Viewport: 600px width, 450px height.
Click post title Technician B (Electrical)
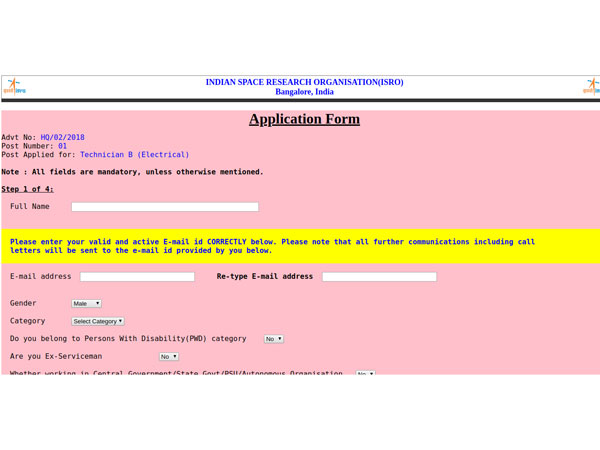point(134,155)
